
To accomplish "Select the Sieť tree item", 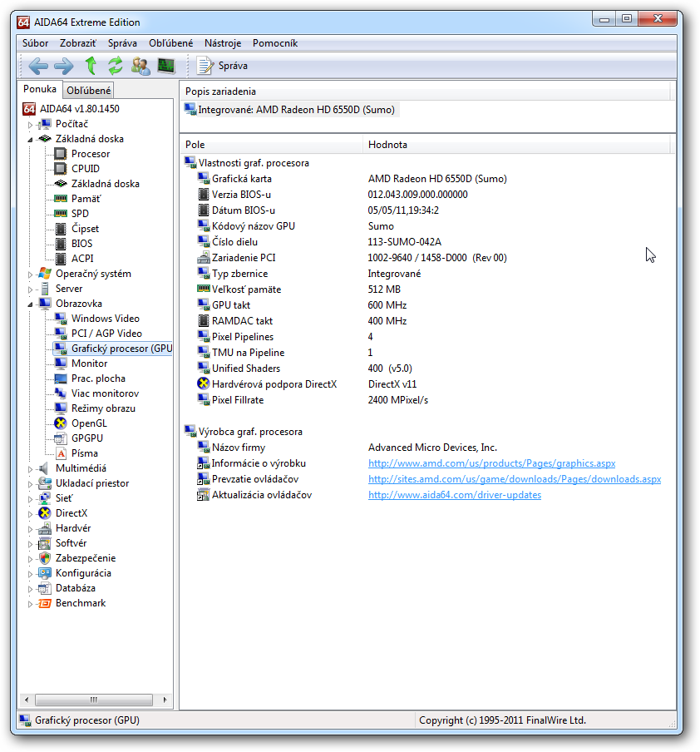I will pyautogui.click(x=64, y=499).
